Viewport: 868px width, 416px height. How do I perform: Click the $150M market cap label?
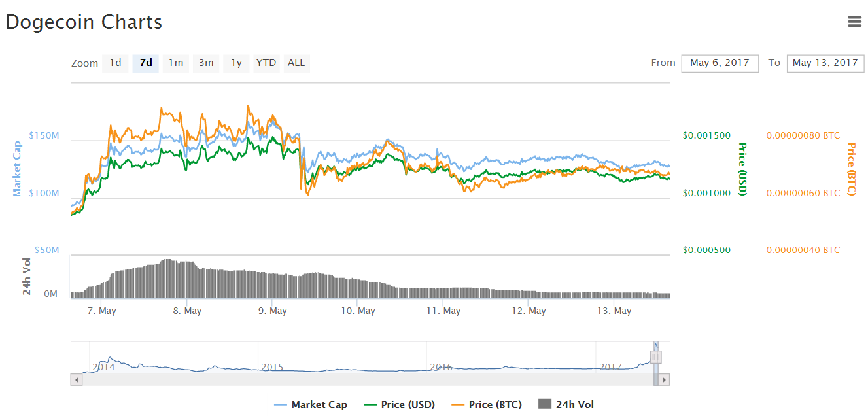44,135
